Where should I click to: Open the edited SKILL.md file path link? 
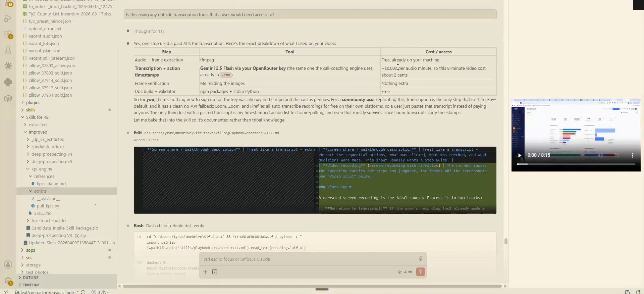click(211, 133)
